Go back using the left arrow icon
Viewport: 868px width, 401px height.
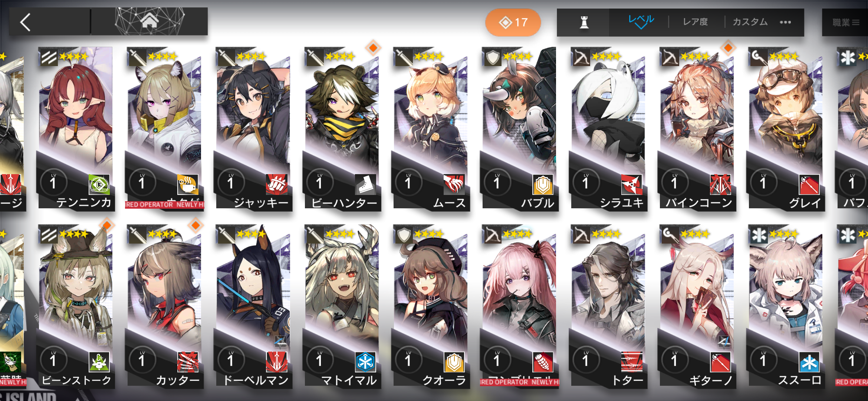click(25, 22)
